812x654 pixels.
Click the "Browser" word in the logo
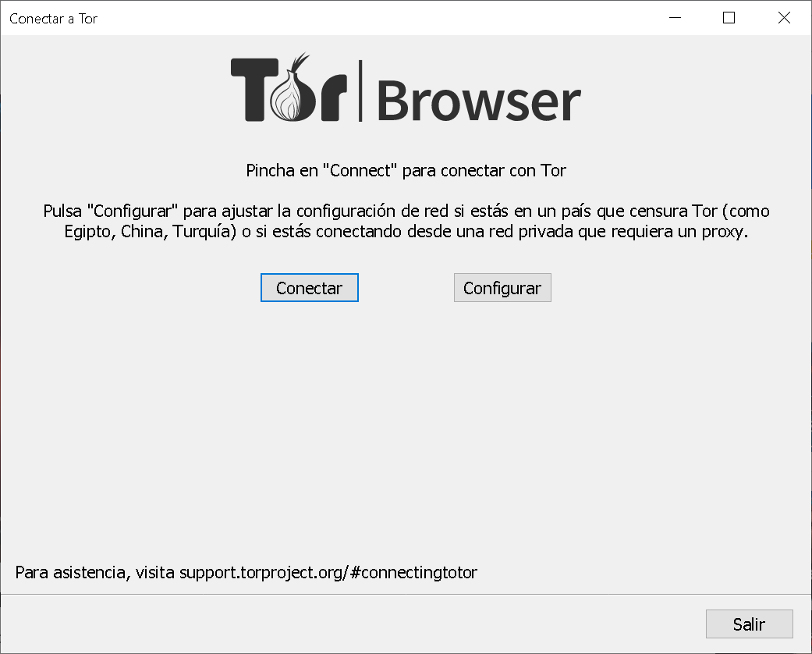point(478,101)
